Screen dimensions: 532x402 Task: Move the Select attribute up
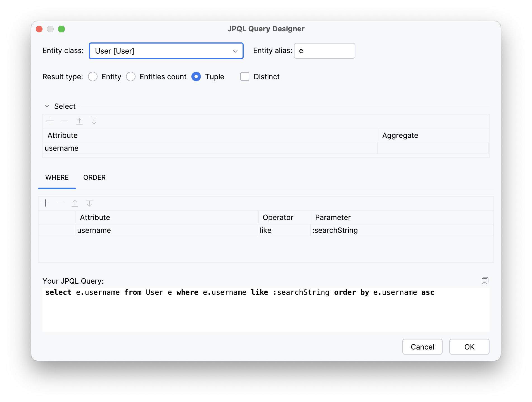[79, 121]
